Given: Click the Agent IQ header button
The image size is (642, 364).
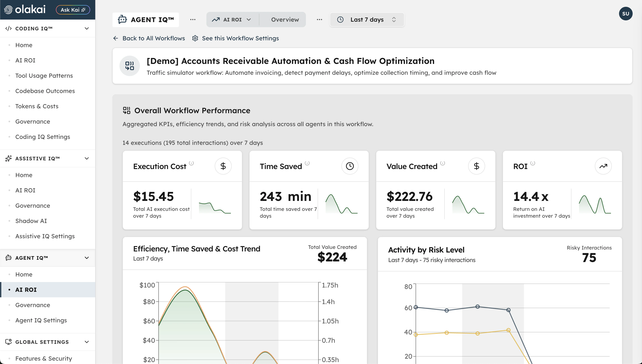Looking at the screenshot, I should coord(146,20).
